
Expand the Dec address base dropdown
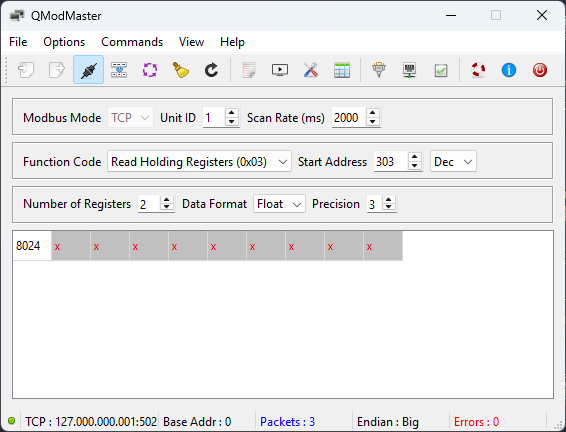(453, 161)
